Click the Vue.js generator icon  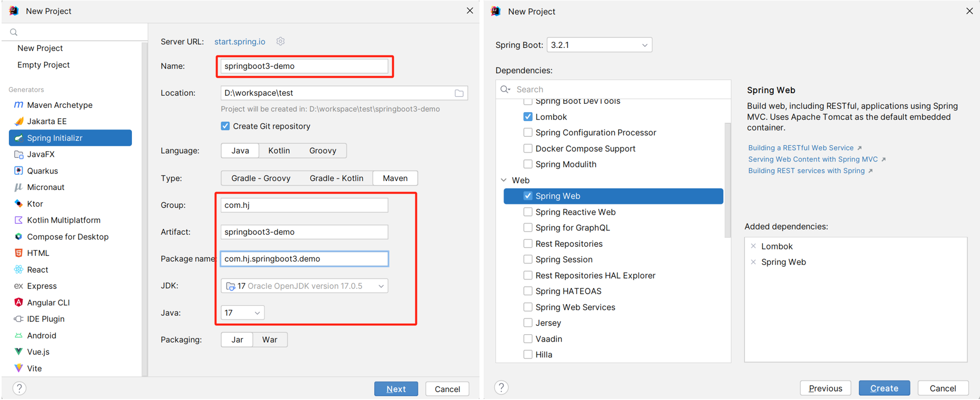[18, 352]
